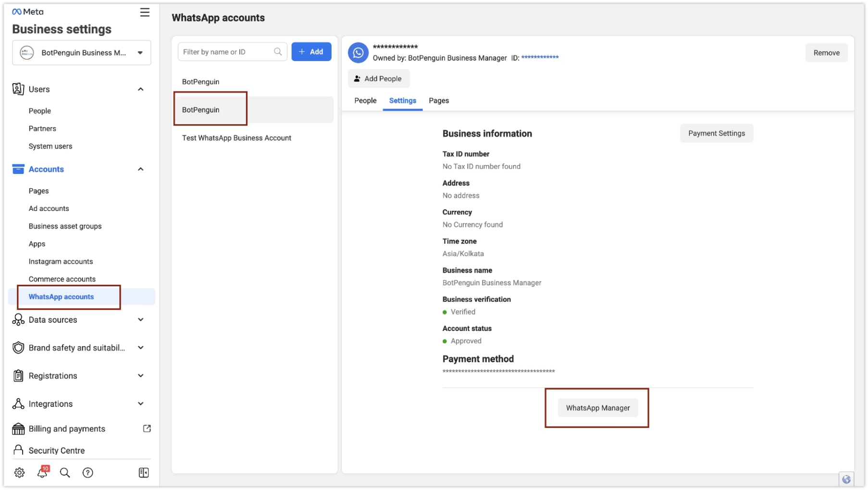
Task: Select highlighted BotPenguin account
Action: [x=254, y=110]
